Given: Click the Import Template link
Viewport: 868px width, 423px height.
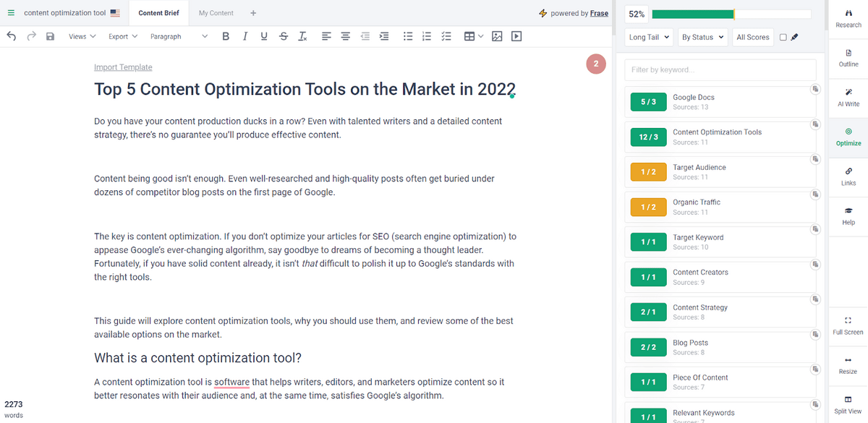Looking at the screenshot, I should pos(123,67).
